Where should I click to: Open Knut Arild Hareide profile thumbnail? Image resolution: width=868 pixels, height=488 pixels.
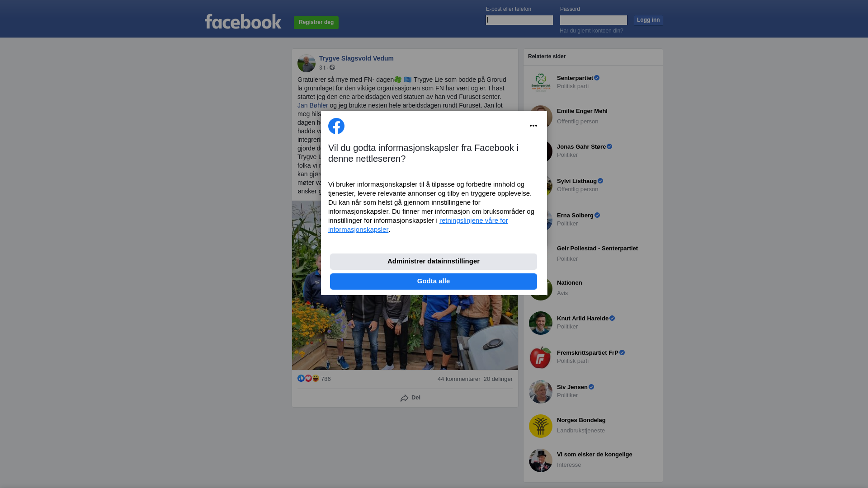(x=541, y=323)
